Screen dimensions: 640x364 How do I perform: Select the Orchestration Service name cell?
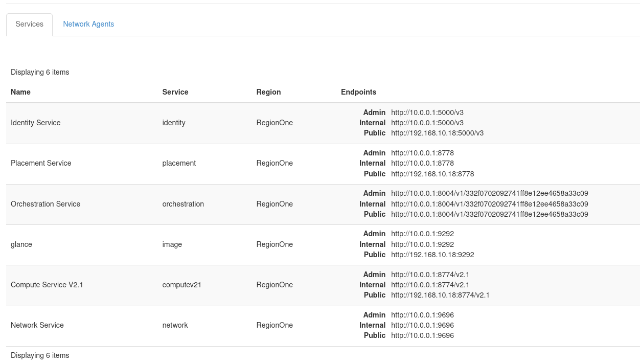coord(45,204)
